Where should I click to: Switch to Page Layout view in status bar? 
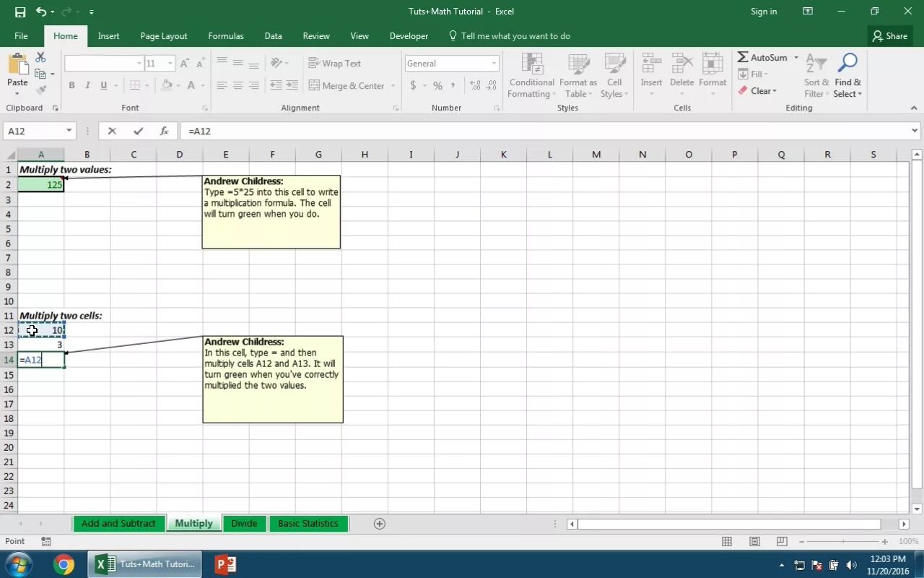pos(754,541)
